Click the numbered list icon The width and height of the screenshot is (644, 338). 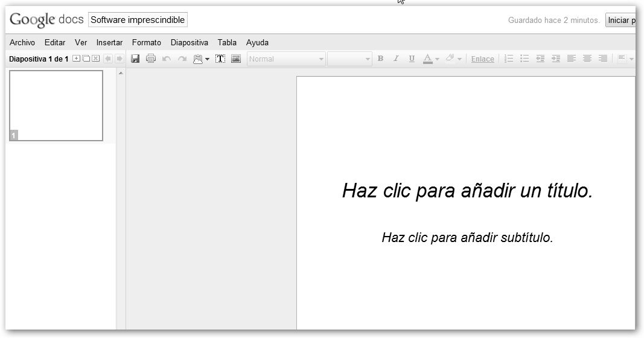pos(509,59)
